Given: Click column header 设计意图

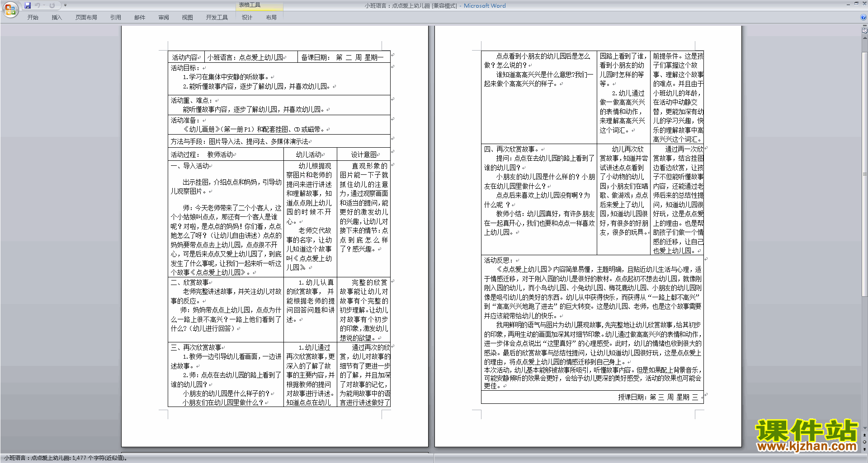Looking at the screenshot, I should (x=364, y=154).
